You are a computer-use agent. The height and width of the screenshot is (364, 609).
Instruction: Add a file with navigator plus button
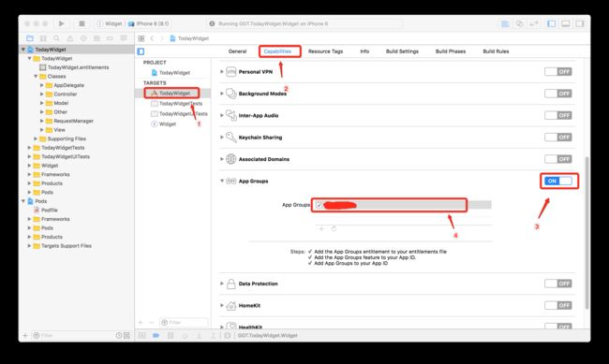click(x=25, y=335)
